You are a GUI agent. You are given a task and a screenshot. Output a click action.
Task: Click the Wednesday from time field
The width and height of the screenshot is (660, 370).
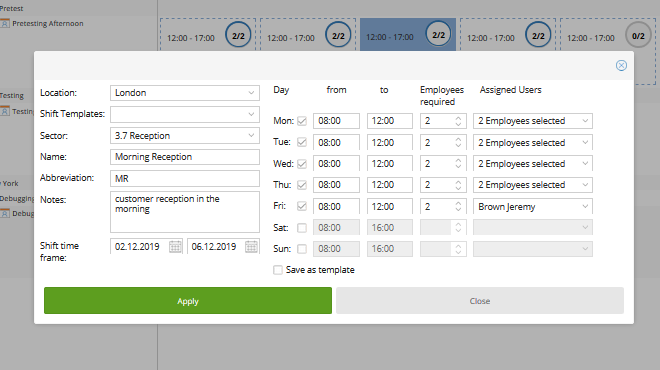tap(336, 164)
